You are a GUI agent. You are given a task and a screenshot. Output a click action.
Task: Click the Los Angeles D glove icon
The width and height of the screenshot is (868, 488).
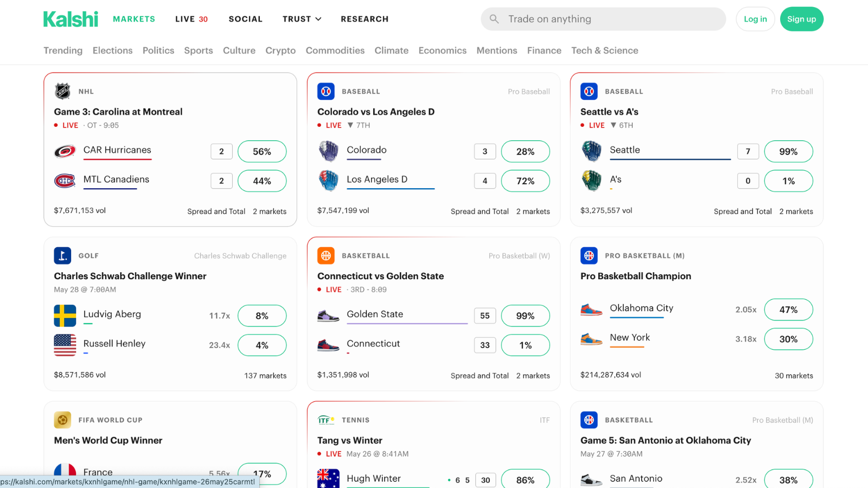[x=328, y=181]
